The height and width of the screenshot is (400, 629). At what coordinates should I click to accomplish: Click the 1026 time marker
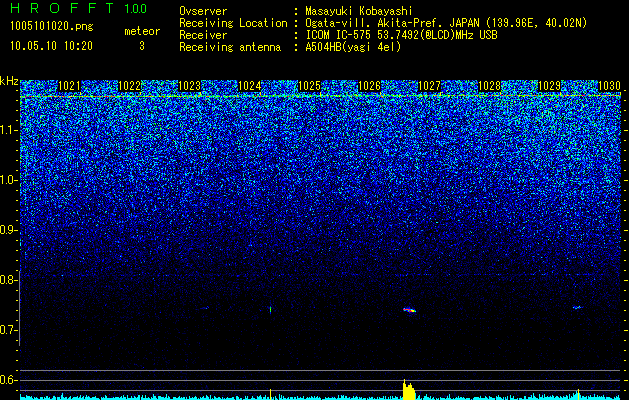(x=369, y=86)
